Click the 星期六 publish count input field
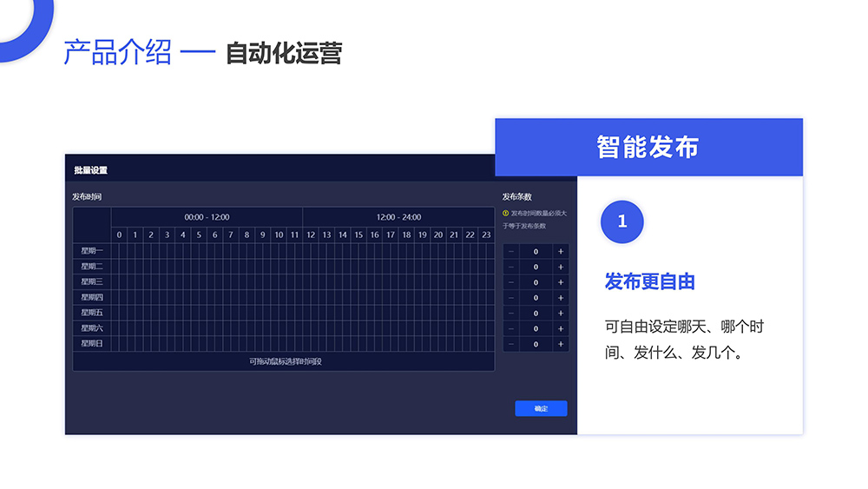This screenshot has width=868, height=489. click(536, 328)
